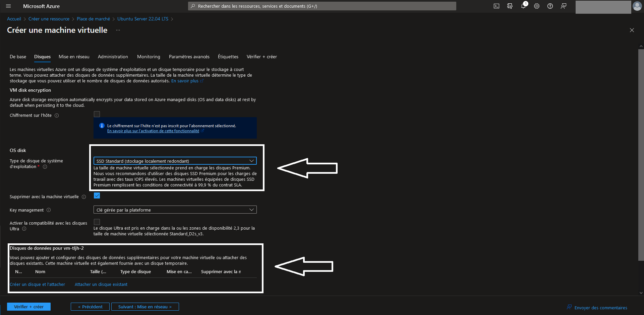Click Microsoft Azure logo text
The image size is (644, 315).
[41, 6]
